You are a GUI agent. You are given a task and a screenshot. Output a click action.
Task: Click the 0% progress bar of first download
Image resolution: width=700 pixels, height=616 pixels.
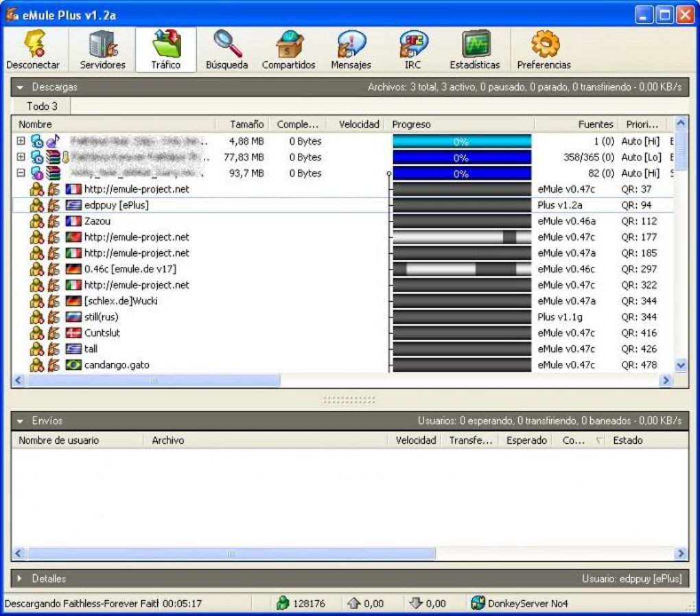[461, 142]
